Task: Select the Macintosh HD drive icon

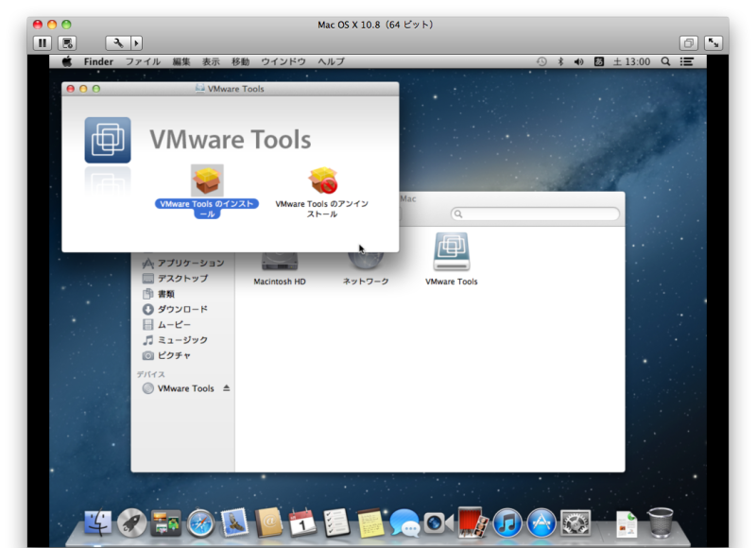Action: [x=280, y=269]
